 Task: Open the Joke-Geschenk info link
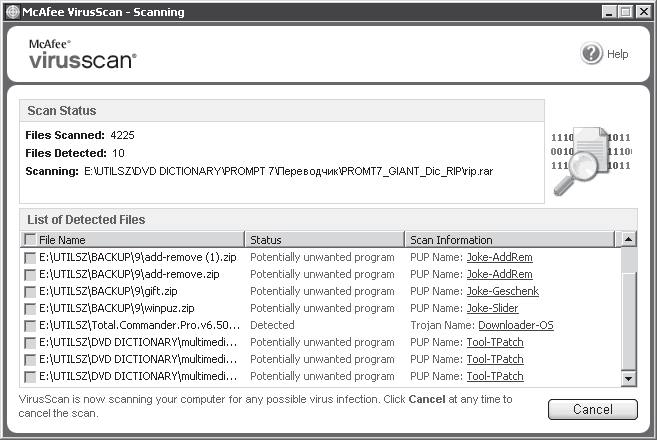[502, 292]
